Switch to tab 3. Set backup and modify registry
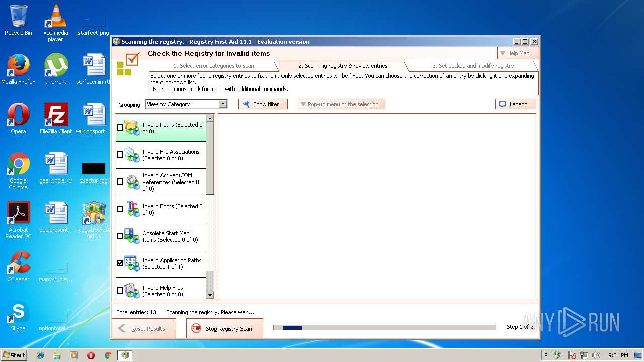The width and height of the screenshot is (644, 362). tap(473, 66)
